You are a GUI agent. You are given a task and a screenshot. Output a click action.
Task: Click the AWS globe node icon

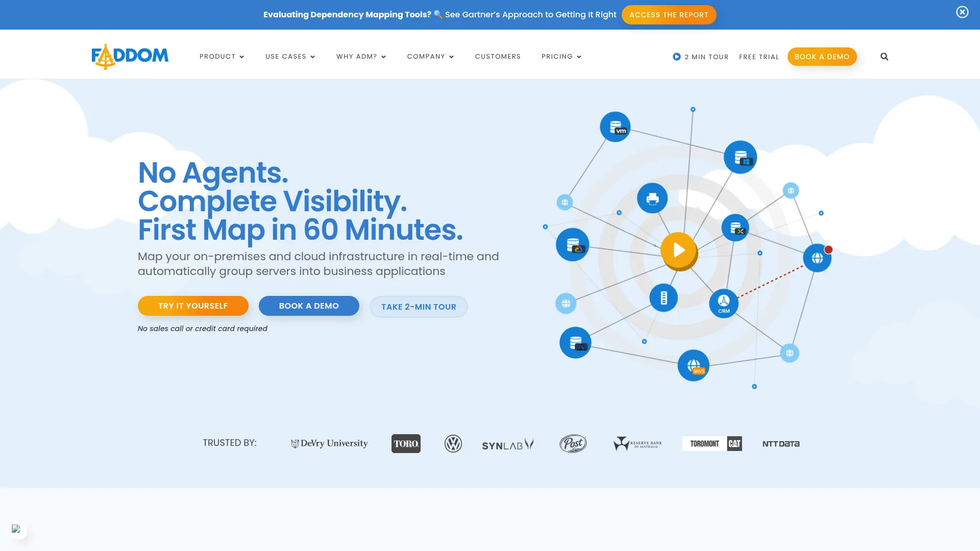693,365
